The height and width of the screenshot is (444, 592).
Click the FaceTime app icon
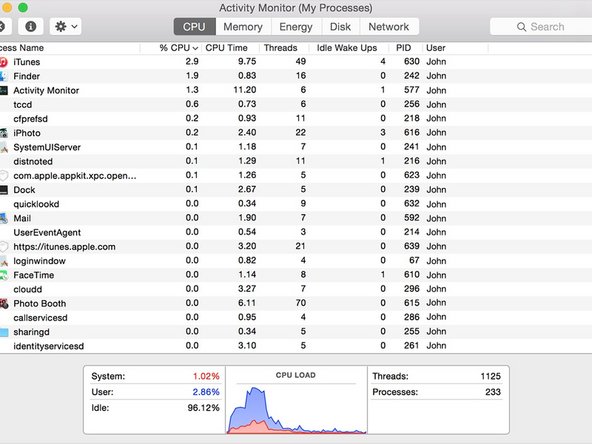coord(3,275)
